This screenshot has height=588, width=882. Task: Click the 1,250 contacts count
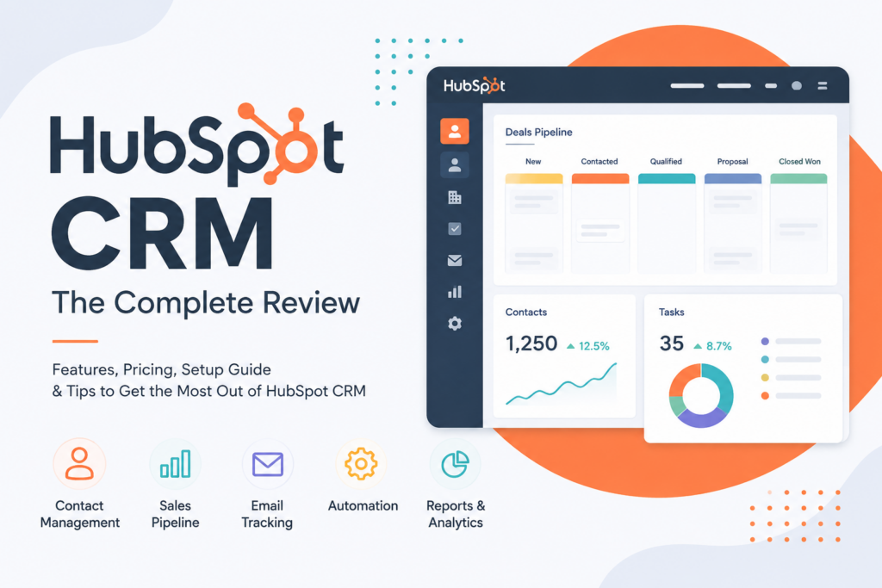pyautogui.click(x=531, y=344)
